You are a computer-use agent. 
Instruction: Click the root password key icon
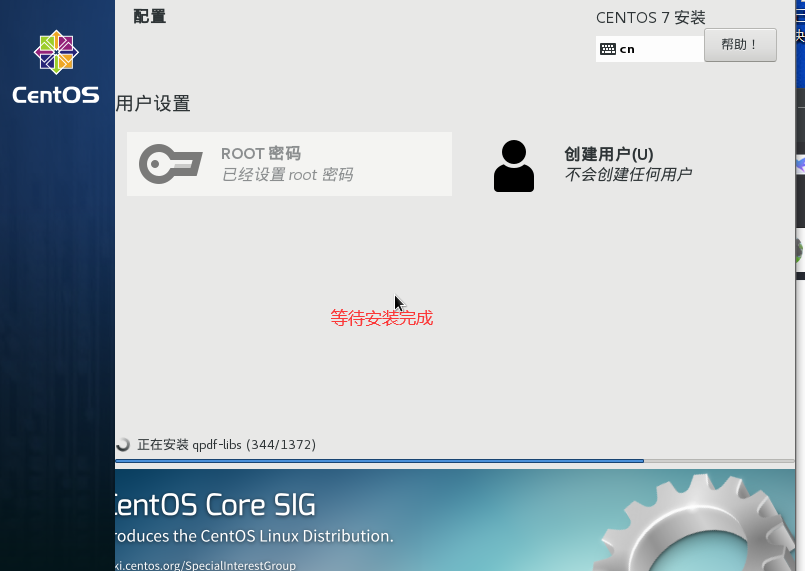pos(170,164)
